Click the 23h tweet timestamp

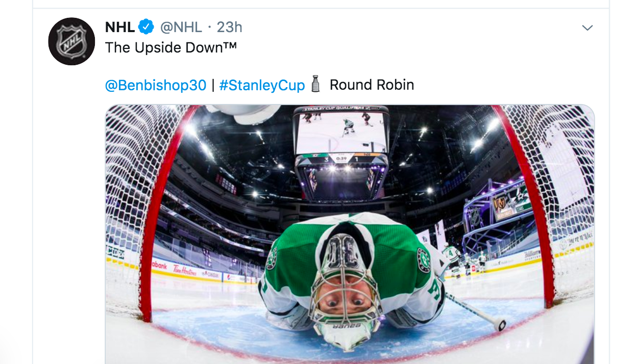click(x=229, y=27)
